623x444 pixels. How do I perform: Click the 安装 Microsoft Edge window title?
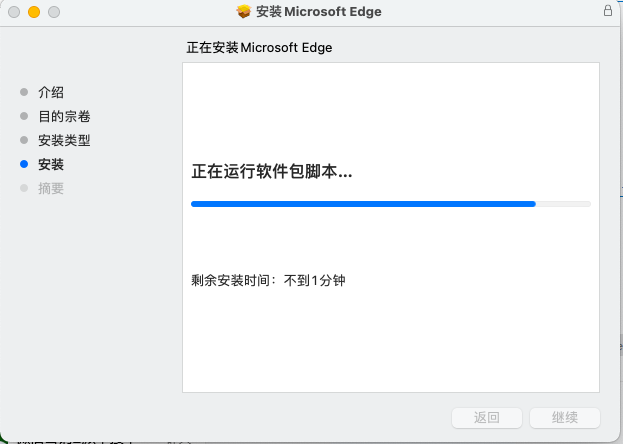tap(319, 12)
